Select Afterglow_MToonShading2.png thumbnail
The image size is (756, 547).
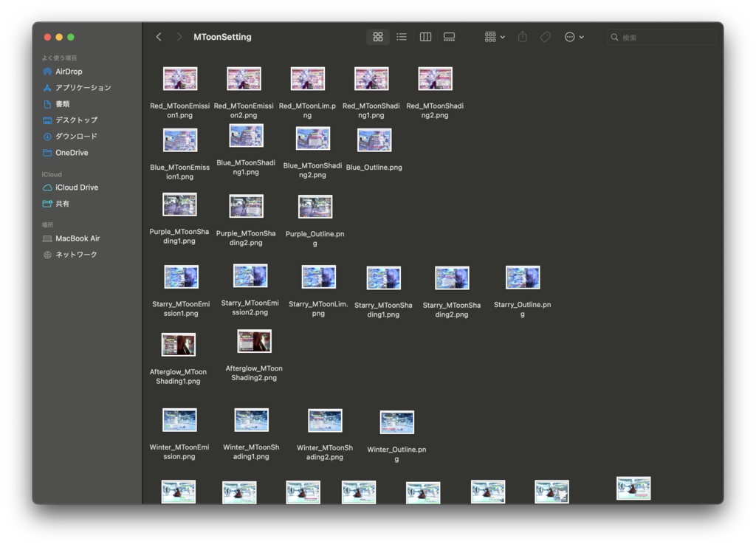(x=255, y=341)
